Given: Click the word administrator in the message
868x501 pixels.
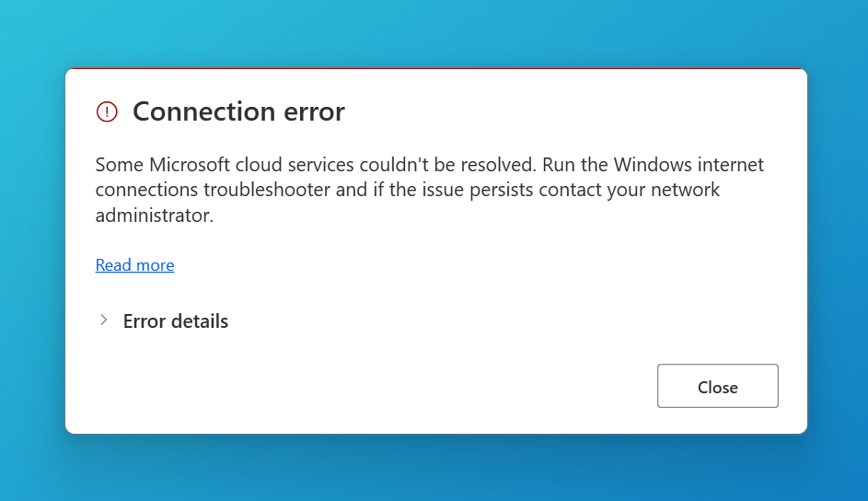Looking at the screenshot, I should (154, 216).
